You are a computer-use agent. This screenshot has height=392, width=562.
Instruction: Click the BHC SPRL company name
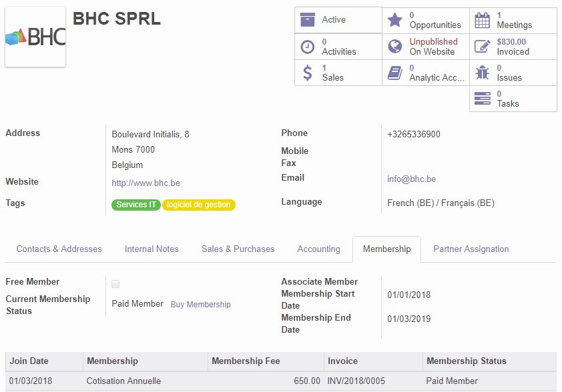click(x=117, y=19)
